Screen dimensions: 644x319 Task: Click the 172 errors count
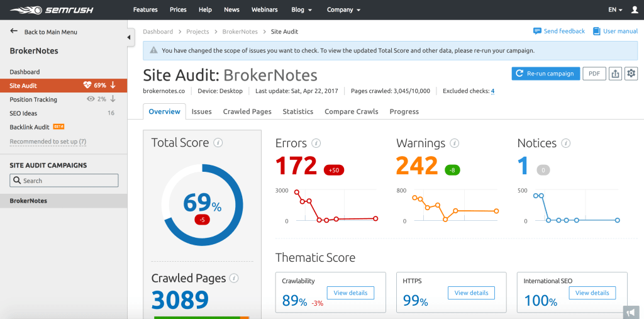(x=296, y=165)
